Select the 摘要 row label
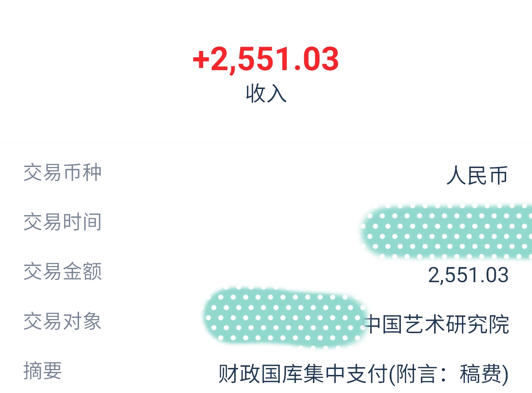Screen dimensions: 532x393 42,370
